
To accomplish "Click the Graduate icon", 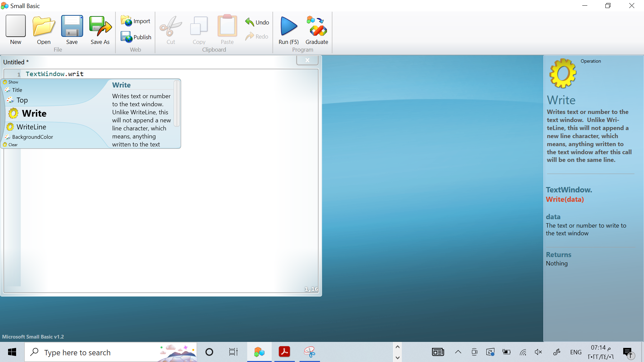I will 317,29.
